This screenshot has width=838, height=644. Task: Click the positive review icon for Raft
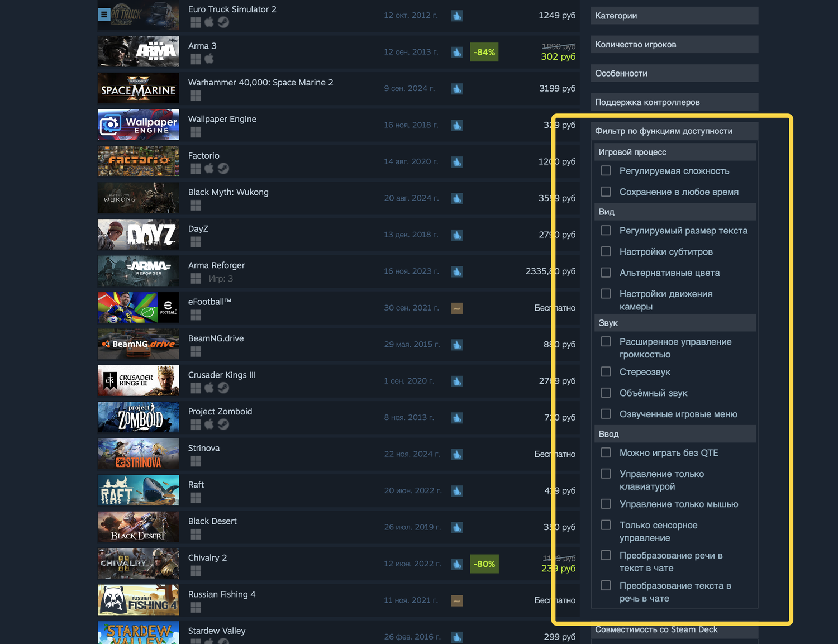457,491
